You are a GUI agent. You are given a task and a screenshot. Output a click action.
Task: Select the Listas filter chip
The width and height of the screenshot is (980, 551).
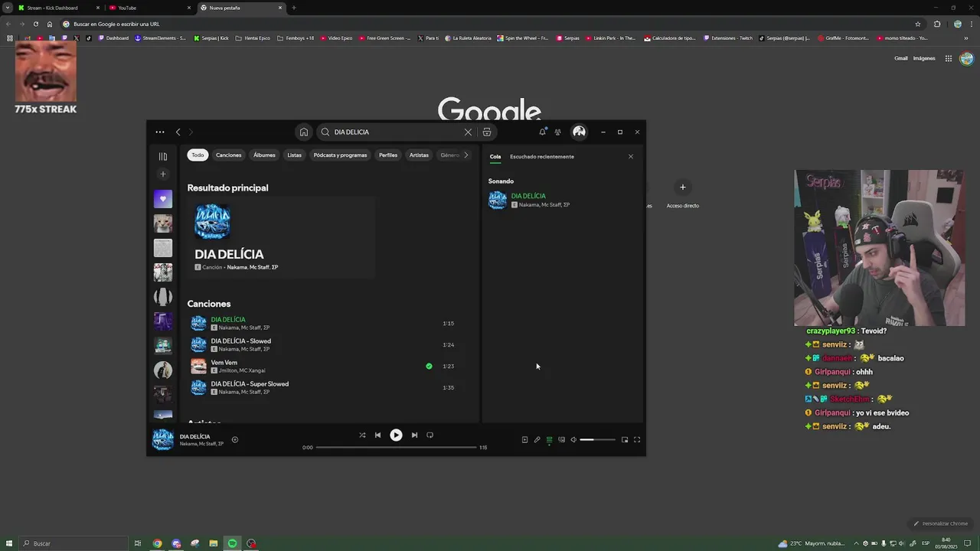pos(294,155)
